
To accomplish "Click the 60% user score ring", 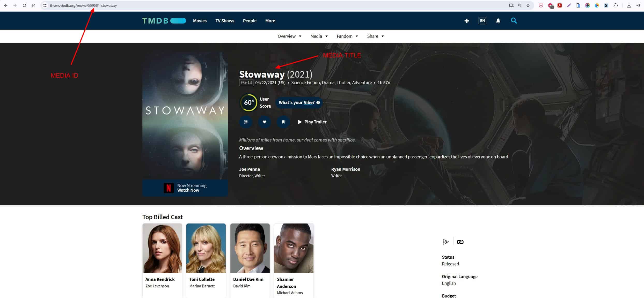I will tap(248, 102).
